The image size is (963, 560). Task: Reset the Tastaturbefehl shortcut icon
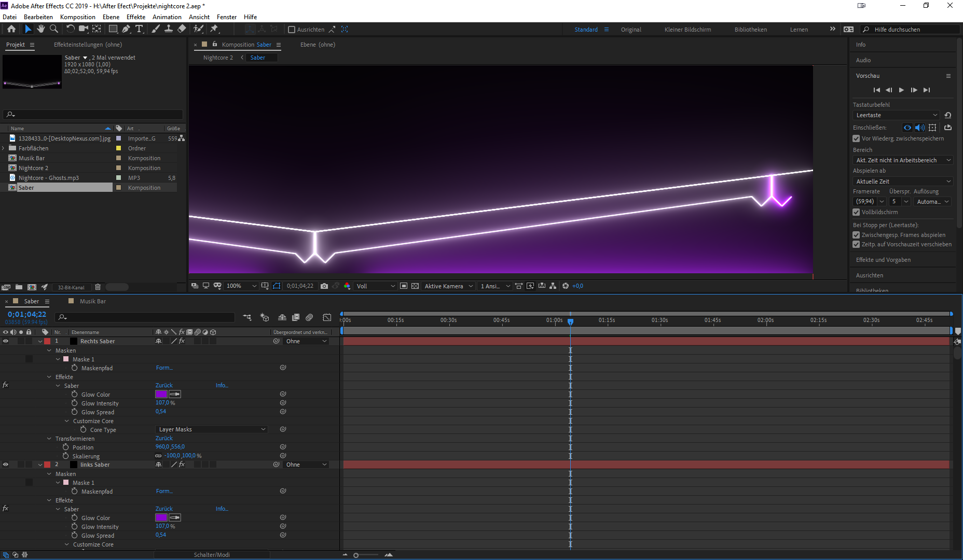948,115
